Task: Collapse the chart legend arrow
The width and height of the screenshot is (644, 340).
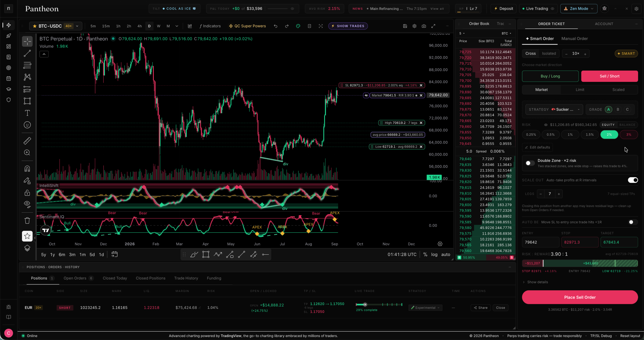Action: pyautogui.click(x=44, y=54)
